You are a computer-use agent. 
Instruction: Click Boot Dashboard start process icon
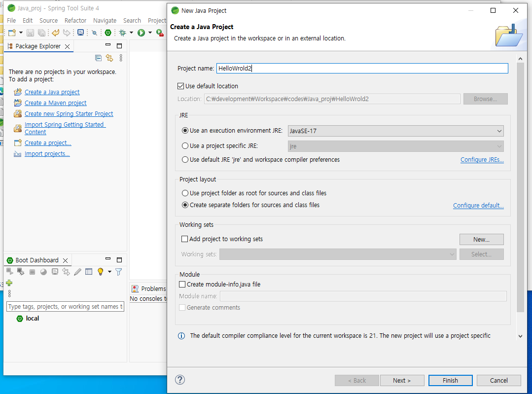click(10, 271)
